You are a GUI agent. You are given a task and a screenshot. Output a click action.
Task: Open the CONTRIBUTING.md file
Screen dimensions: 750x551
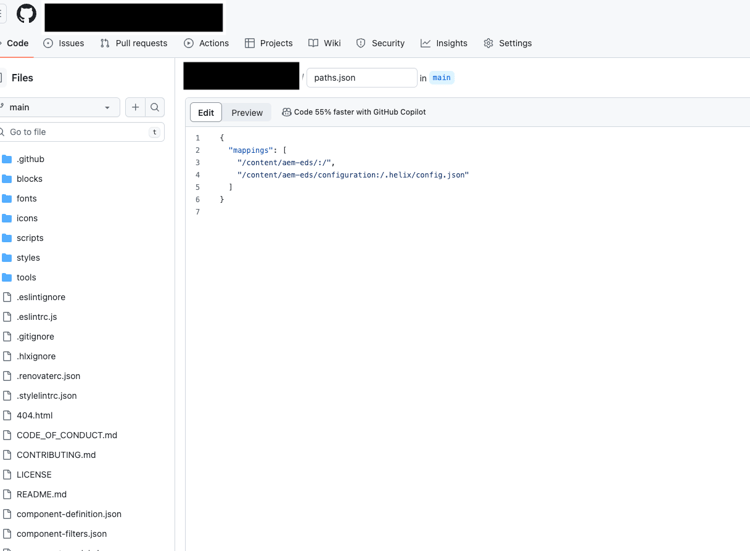(x=56, y=455)
